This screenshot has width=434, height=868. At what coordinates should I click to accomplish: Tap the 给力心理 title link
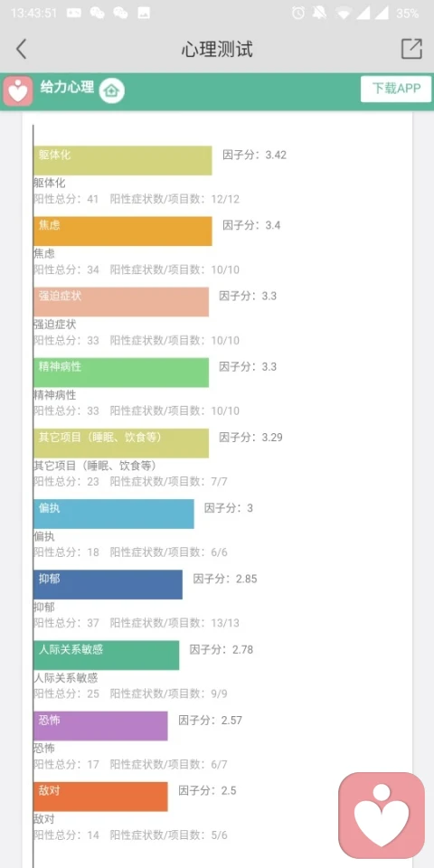pos(67,87)
